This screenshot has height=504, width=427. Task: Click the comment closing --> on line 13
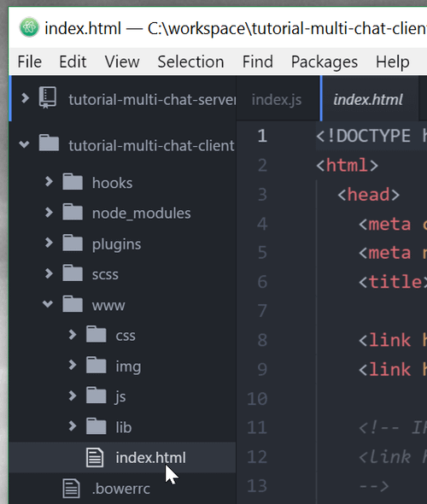pos(374,486)
